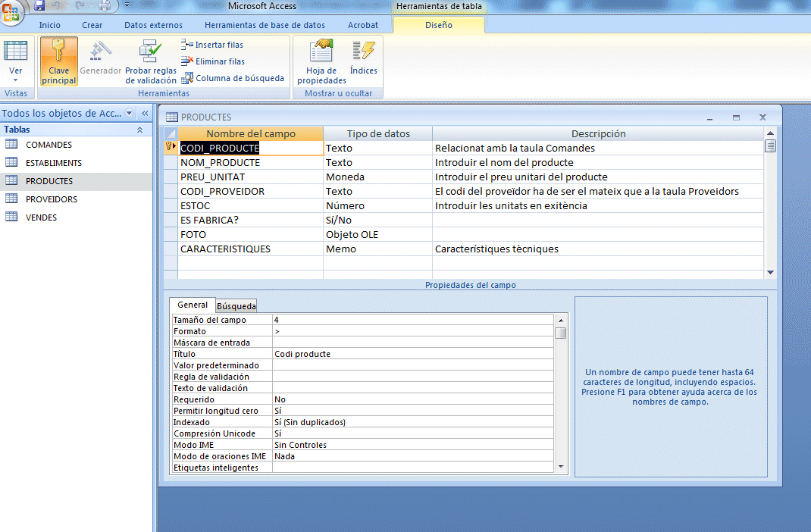Screen dimensions: 811x532
Task: Click the 'Memo' data type cell
Action: point(378,249)
